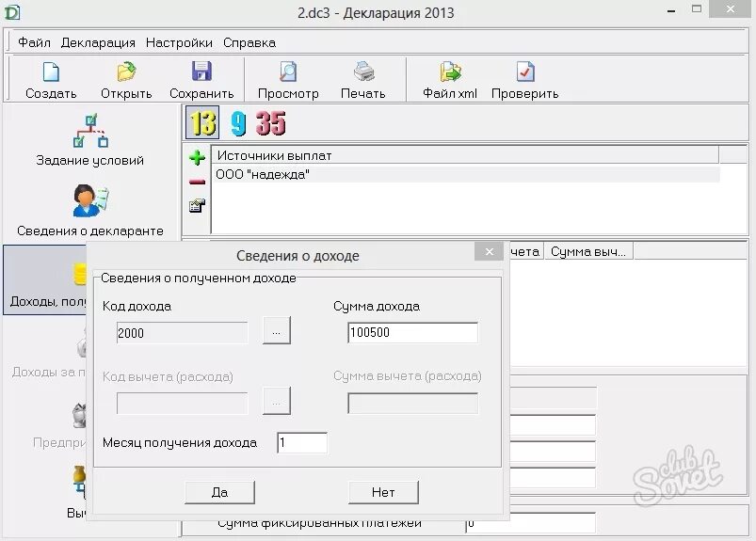Viewport: 756px width, 541px height.
Task: Print using the Печать icon
Action: (363, 72)
